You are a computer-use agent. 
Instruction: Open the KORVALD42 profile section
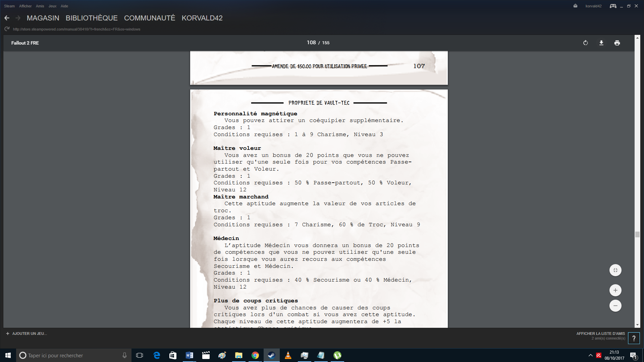(202, 18)
